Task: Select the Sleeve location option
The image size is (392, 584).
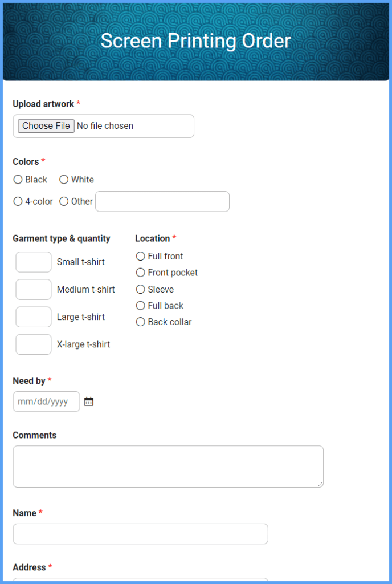Action: 141,289
